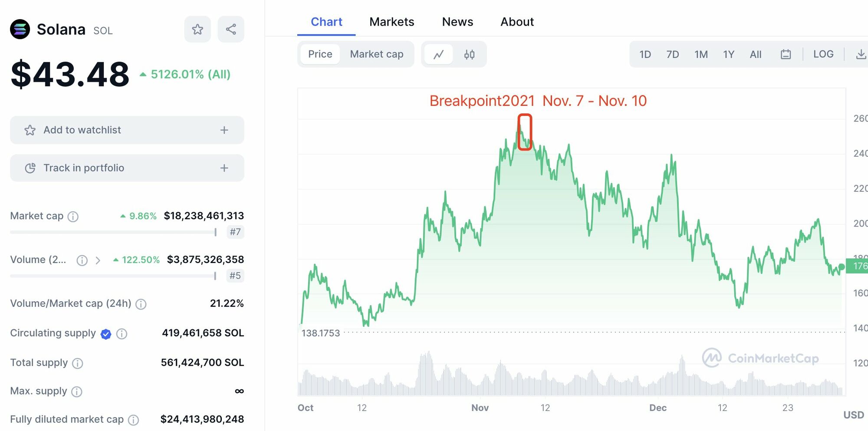Click the star favorite icon near Solana

pyautogui.click(x=197, y=29)
